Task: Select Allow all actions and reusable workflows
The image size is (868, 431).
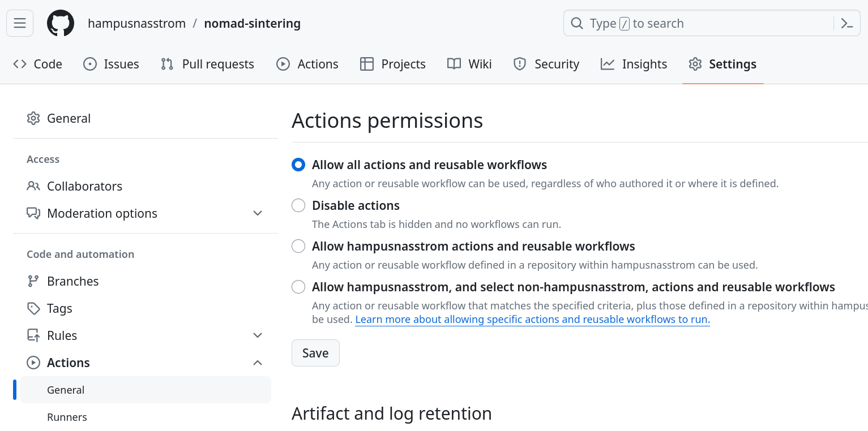Action: 298,165
